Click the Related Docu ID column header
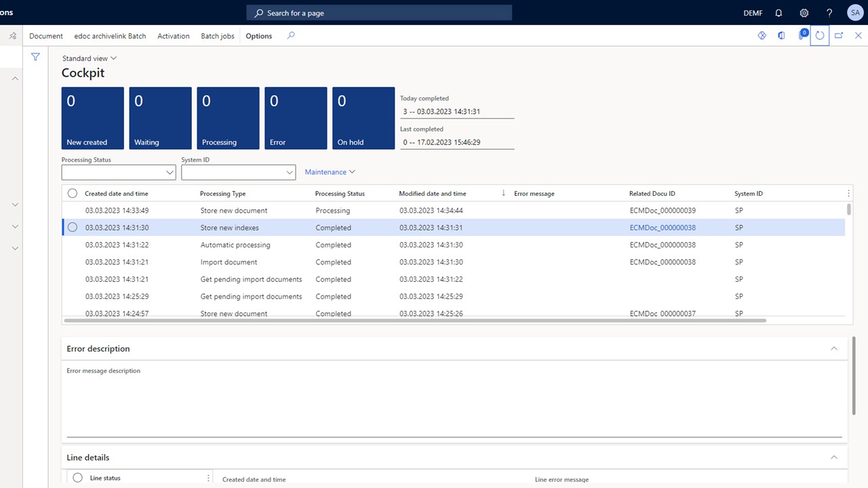This screenshot has width=868, height=488. 652,194
